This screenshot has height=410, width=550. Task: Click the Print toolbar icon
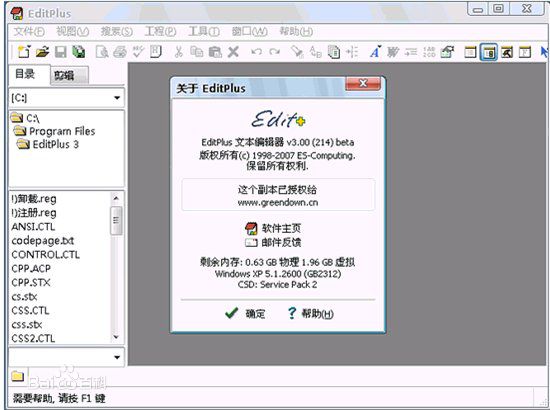(x=120, y=52)
